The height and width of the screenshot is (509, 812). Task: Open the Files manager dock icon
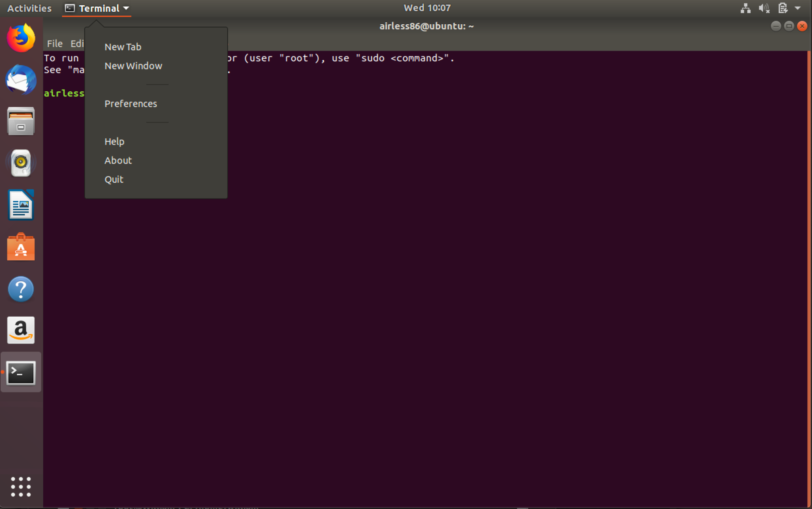tap(21, 121)
